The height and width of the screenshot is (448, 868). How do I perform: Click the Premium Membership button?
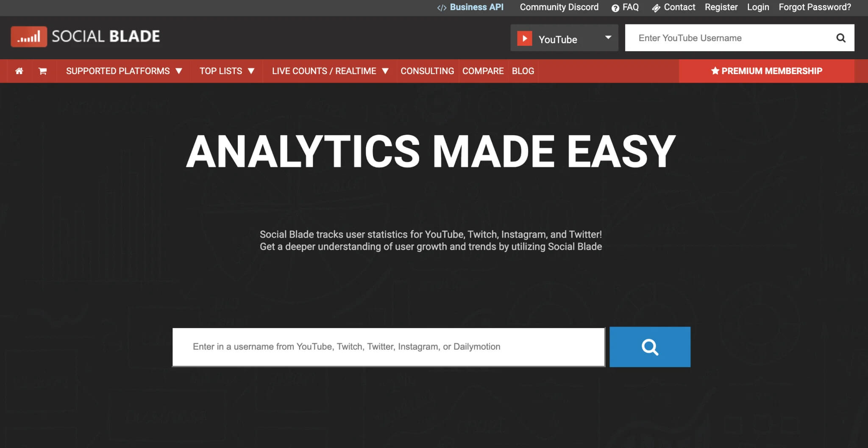766,71
